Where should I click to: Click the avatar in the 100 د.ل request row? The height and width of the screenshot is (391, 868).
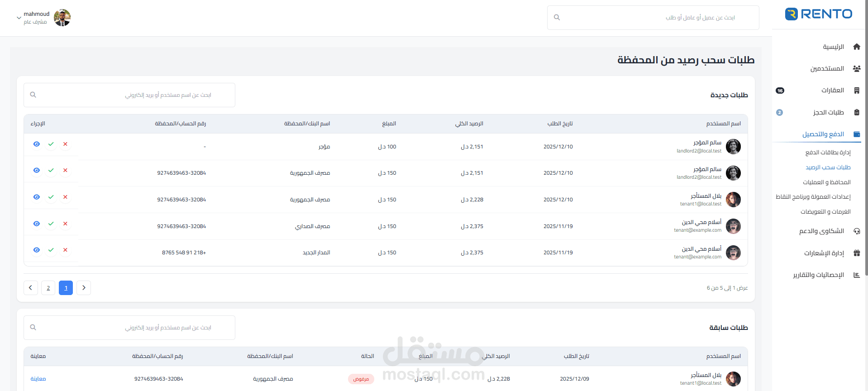click(x=733, y=147)
